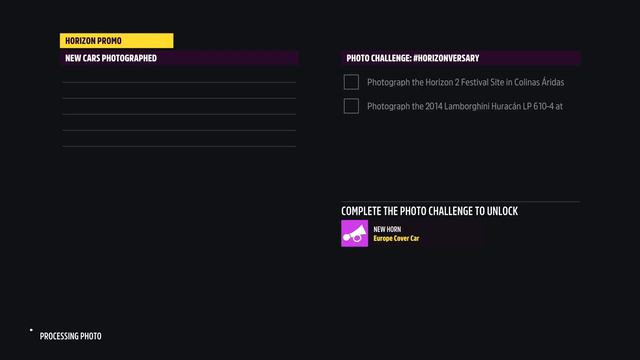Select the Colinas Áridas festival site challenge text
The height and width of the screenshot is (360, 640).
click(466, 82)
